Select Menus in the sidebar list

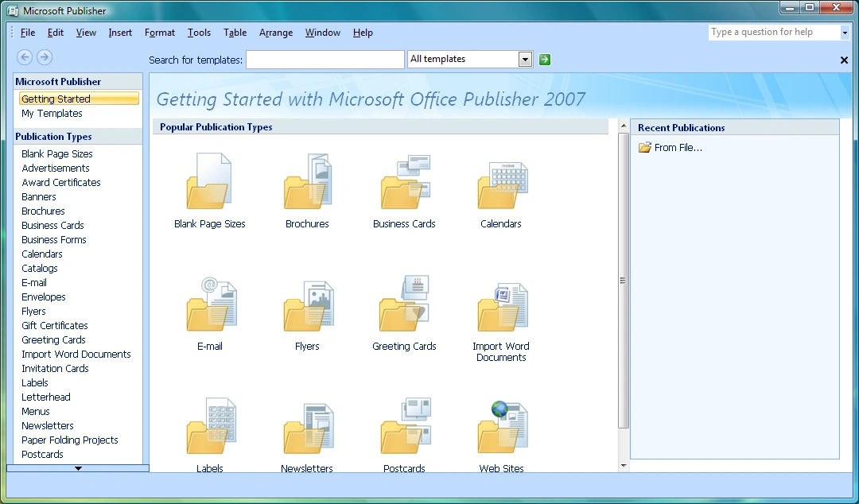[x=36, y=412]
